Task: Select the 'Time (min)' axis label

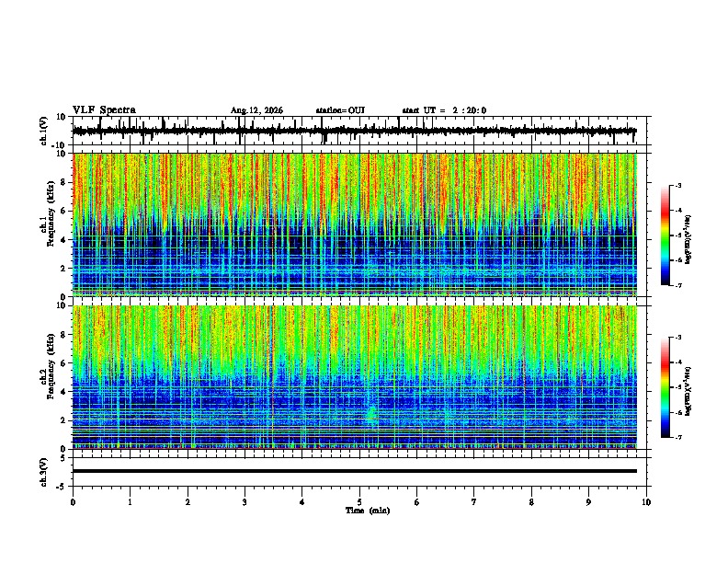Action: (x=368, y=511)
